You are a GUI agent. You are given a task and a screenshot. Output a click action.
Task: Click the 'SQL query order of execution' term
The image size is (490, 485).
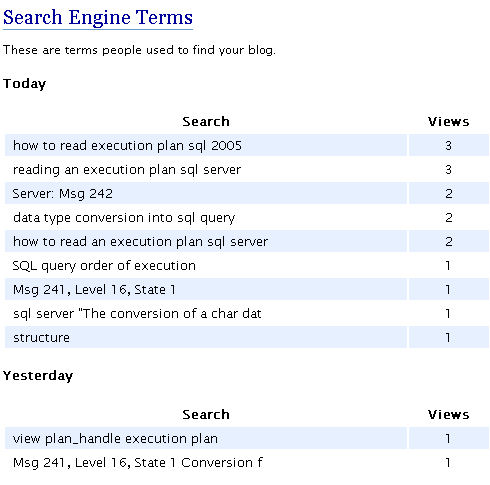click(104, 266)
